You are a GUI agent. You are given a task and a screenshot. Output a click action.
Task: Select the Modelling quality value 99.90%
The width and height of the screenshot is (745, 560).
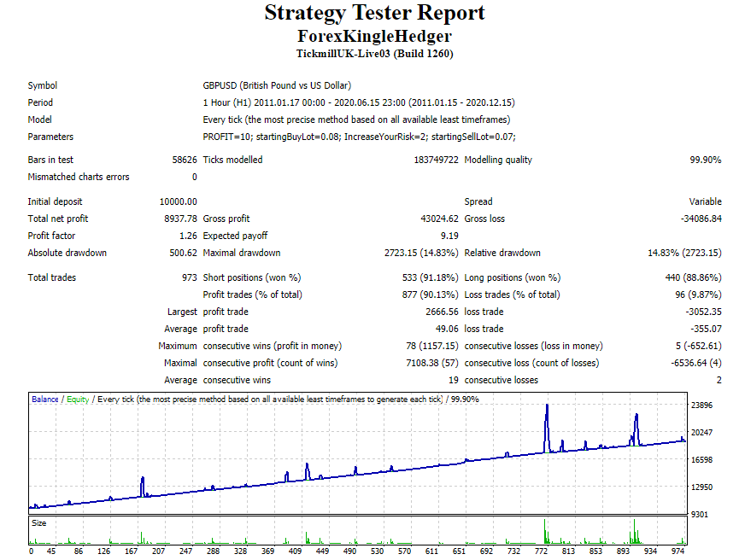click(705, 160)
